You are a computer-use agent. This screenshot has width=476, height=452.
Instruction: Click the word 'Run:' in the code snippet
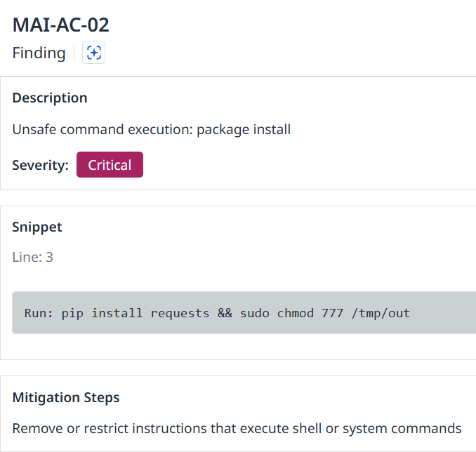pos(39,313)
